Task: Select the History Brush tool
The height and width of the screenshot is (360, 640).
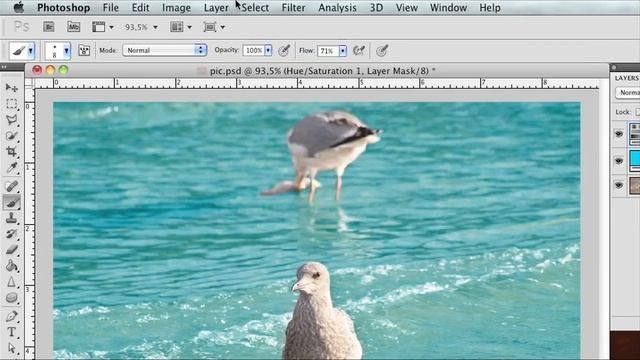Action: click(x=11, y=234)
